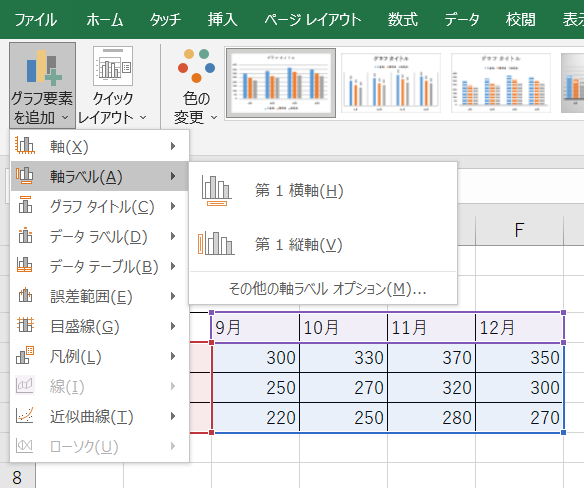Click the 11月 header cell

pyautogui.click(x=431, y=327)
